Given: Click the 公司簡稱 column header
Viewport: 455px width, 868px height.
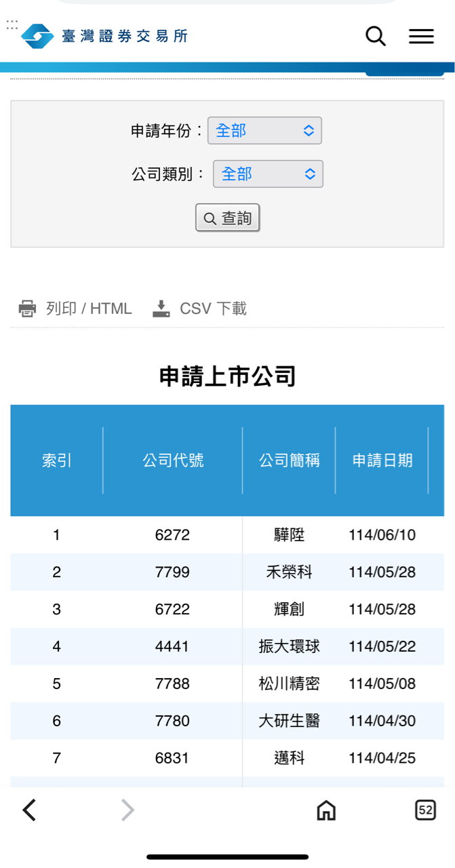Looking at the screenshot, I should coord(290,461).
